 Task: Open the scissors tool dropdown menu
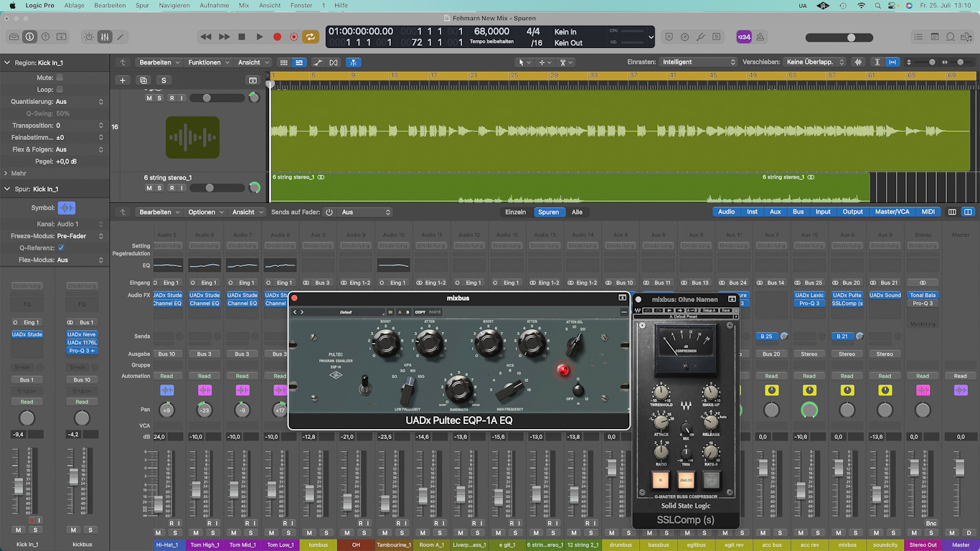tap(565, 62)
